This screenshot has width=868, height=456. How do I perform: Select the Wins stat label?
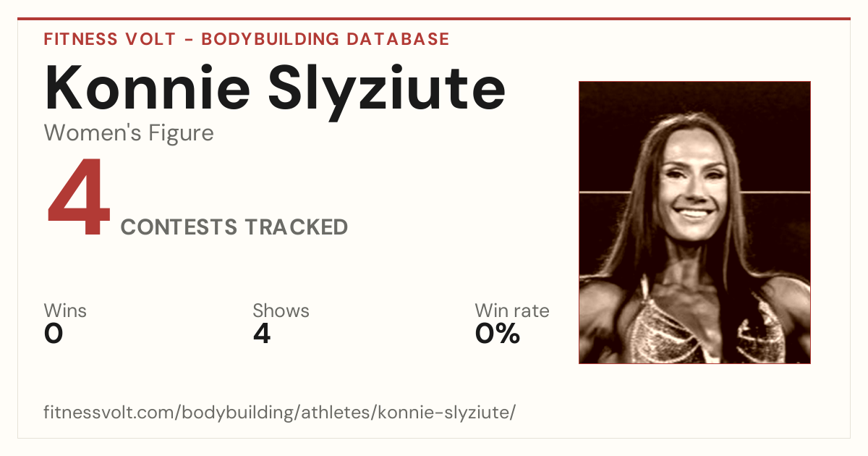(65, 311)
